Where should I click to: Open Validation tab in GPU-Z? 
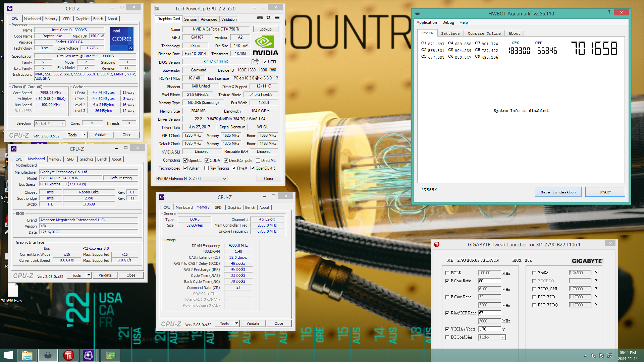tap(229, 19)
